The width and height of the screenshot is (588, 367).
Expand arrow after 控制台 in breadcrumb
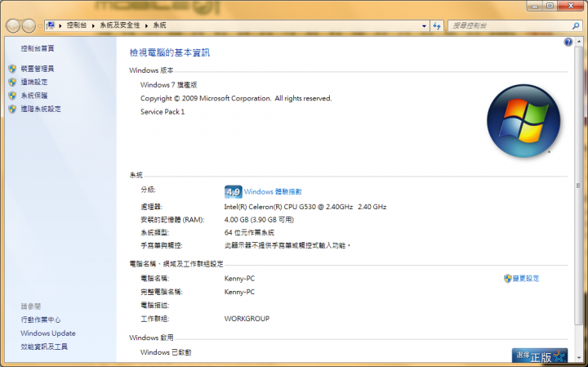click(x=93, y=26)
